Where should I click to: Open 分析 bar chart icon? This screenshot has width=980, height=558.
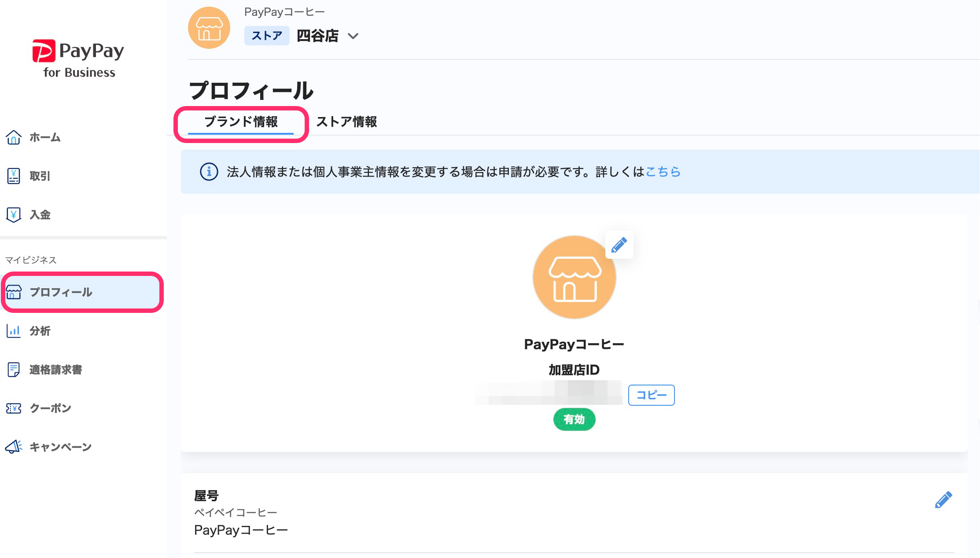point(14,331)
